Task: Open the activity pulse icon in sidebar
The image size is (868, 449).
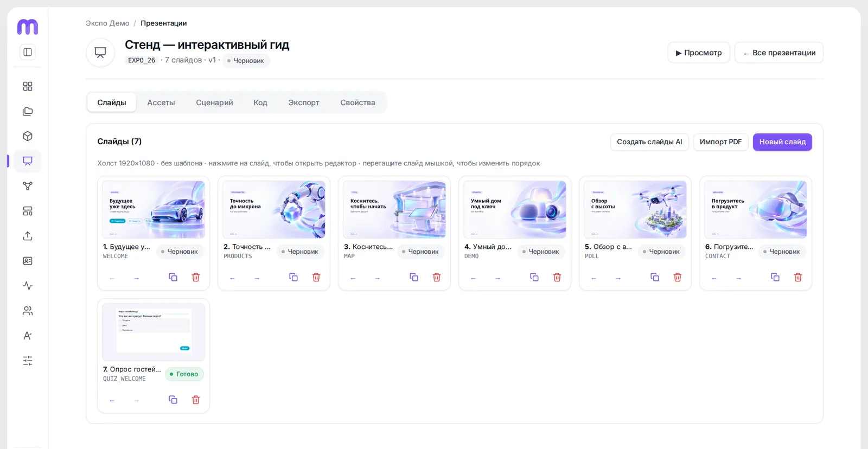Action: [28, 286]
